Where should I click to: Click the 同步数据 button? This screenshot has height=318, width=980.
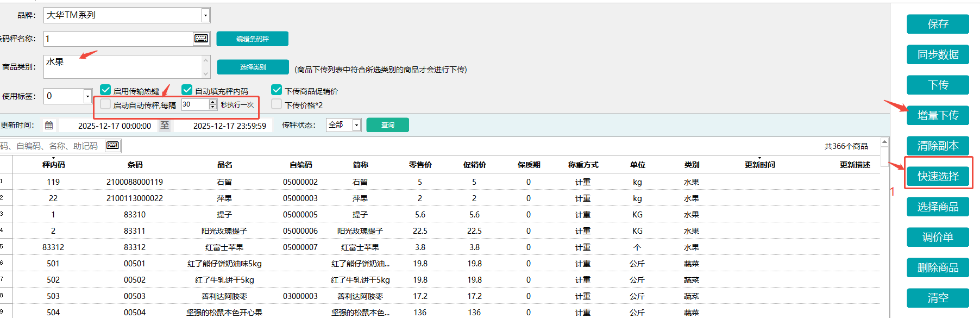pos(938,54)
